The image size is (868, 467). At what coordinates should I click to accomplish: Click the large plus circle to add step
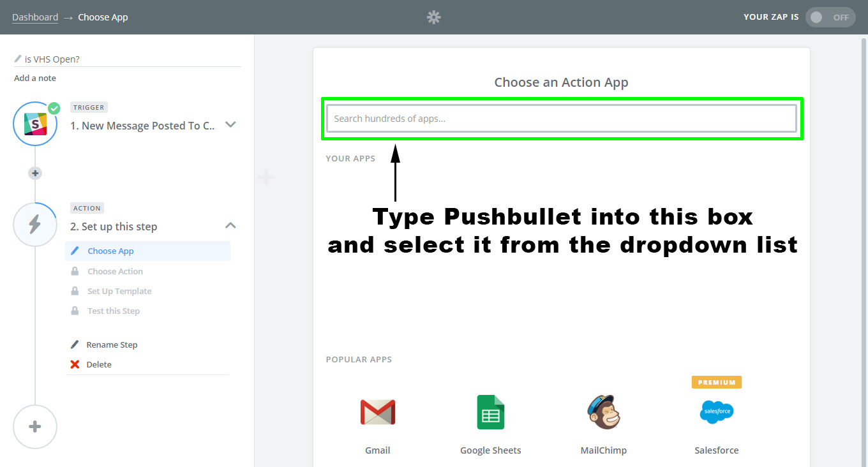click(35, 427)
